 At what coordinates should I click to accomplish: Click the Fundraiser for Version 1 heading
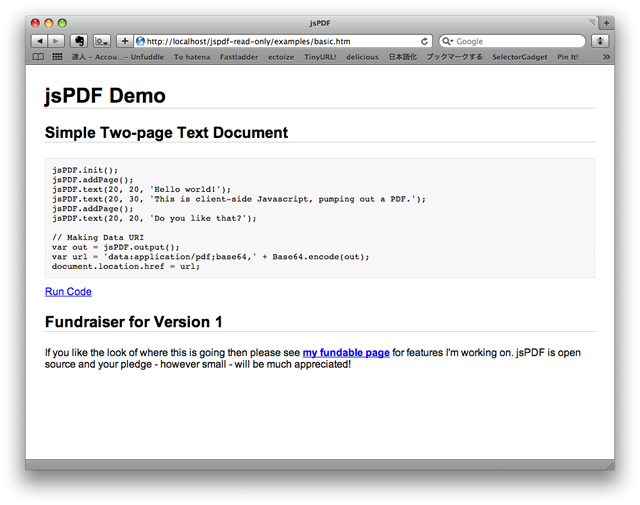(133, 322)
